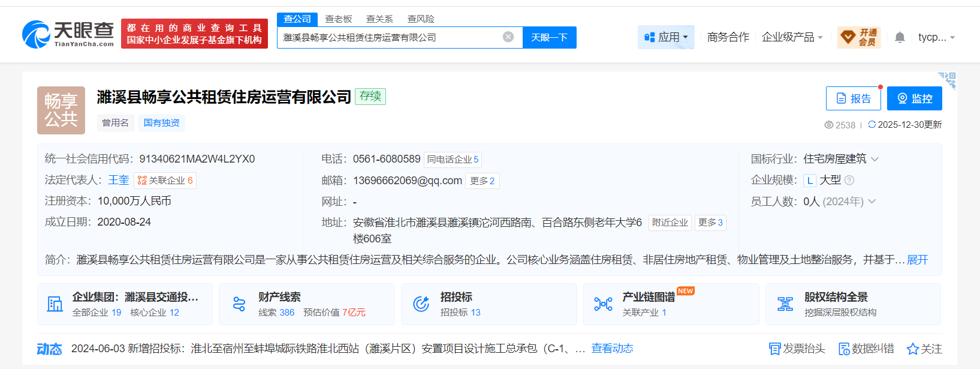980x369 pixels.
Task: Click the 关联企业 6 tag
Action: click(165, 181)
